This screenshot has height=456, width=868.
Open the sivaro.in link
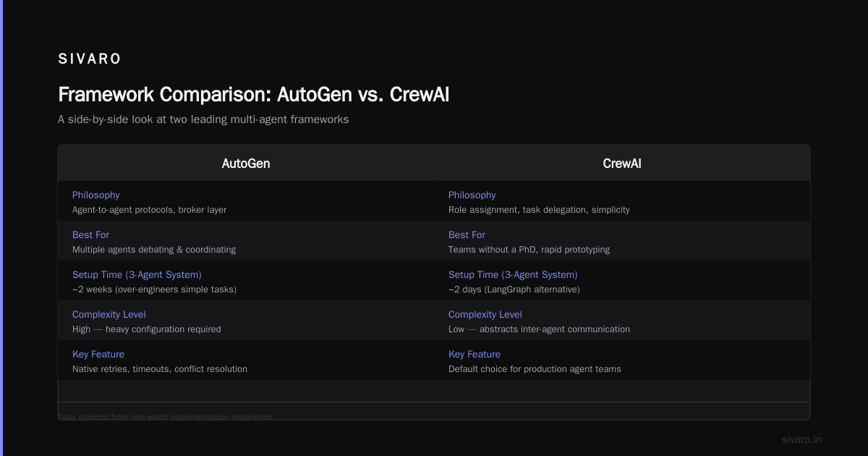pyautogui.click(x=802, y=439)
